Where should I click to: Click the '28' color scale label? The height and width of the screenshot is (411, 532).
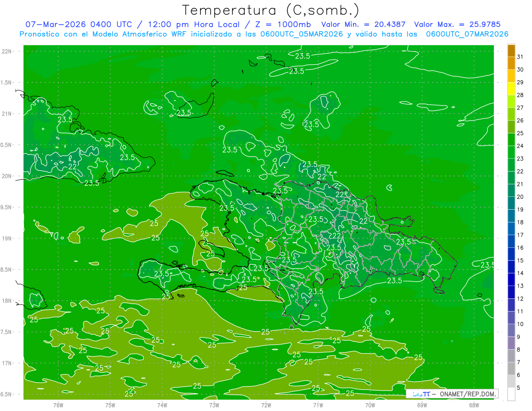[520, 95]
